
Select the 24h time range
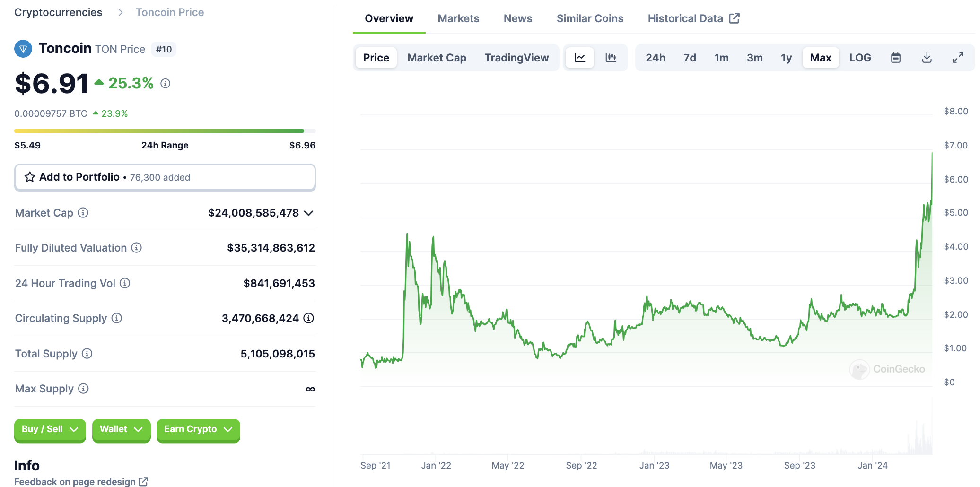coord(655,58)
